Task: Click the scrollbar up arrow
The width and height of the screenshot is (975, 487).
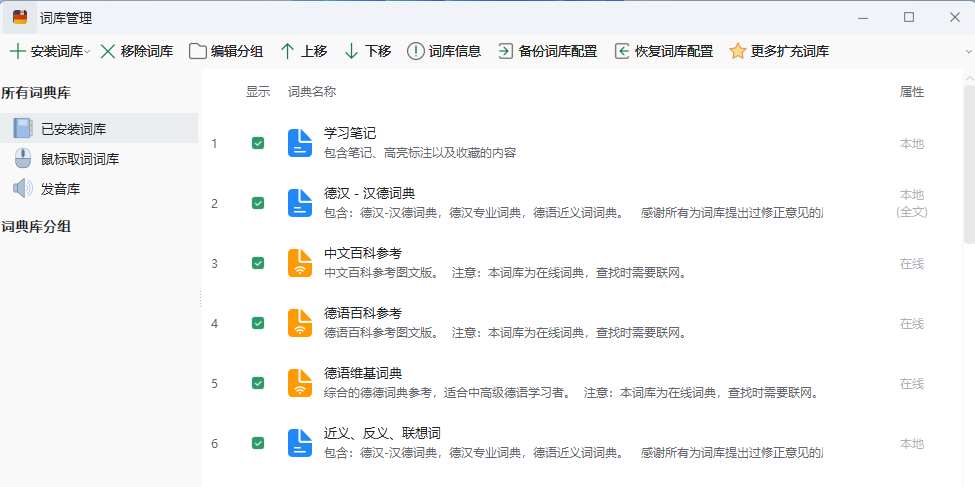Action: point(969,77)
